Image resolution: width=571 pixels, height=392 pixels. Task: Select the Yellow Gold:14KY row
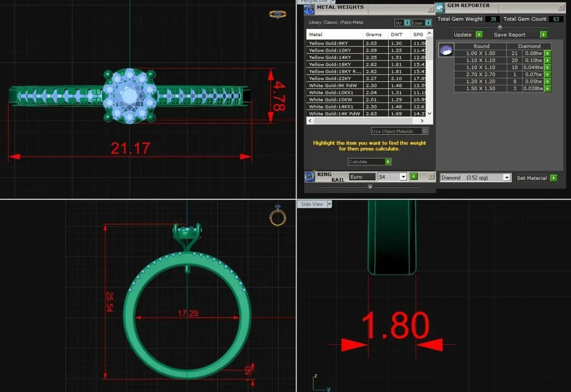366,57
